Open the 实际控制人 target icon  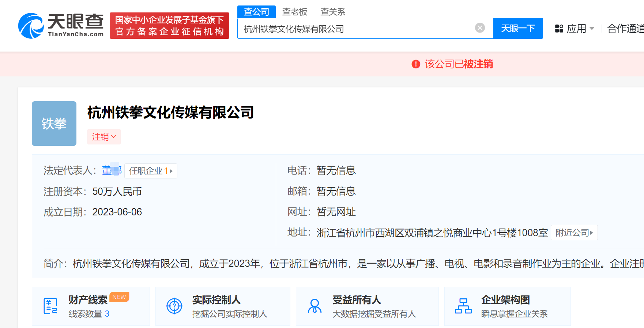174,306
